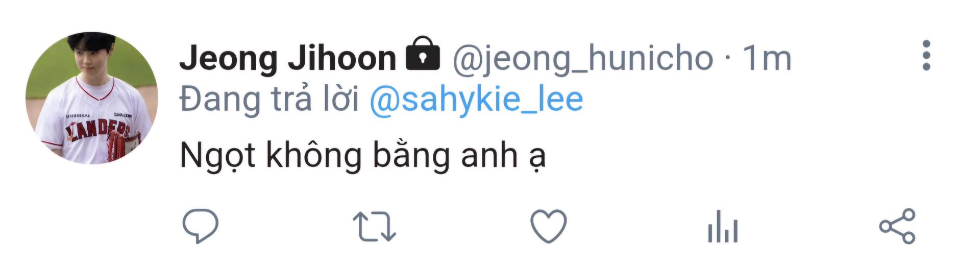Like the tweet with the heart icon
Viewport: 980px width, 265px height.
[x=549, y=226]
